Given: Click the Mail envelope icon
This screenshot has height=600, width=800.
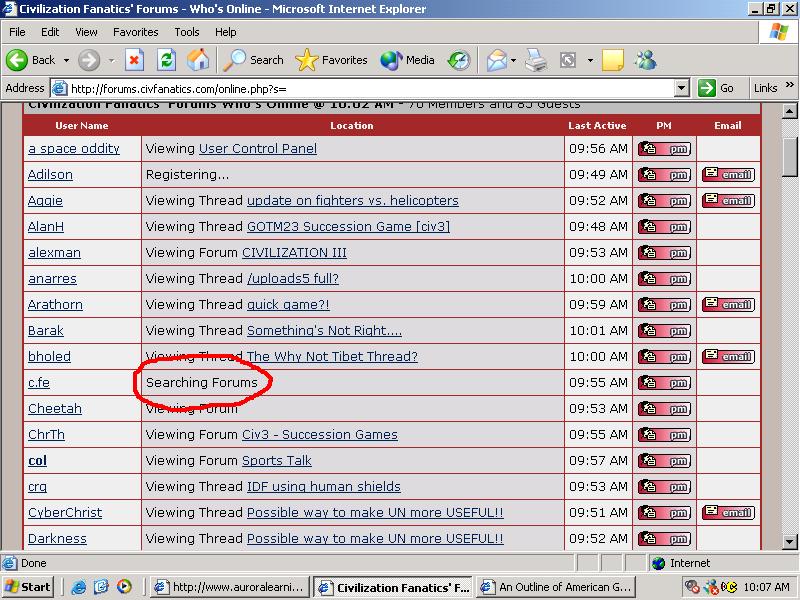Looking at the screenshot, I should click(496, 60).
